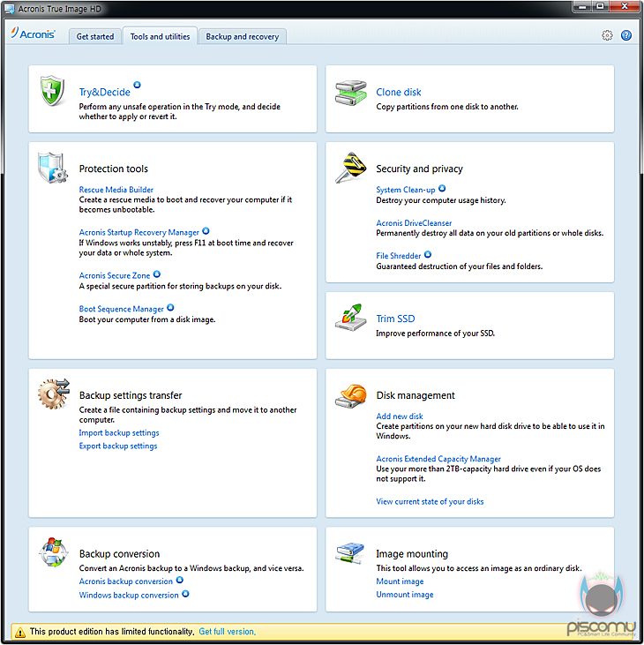The image size is (644, 645).
Task: Open the Try&Decide link
Action: pyautogui.click(x=104, y=92)
